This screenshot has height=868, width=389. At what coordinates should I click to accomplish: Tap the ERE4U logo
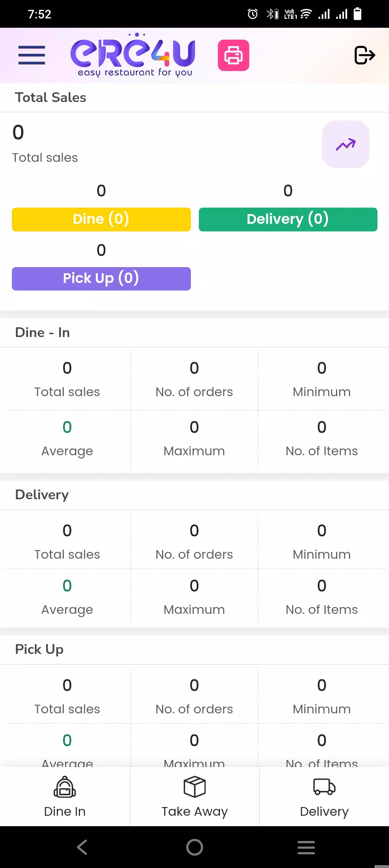[133, 55]
